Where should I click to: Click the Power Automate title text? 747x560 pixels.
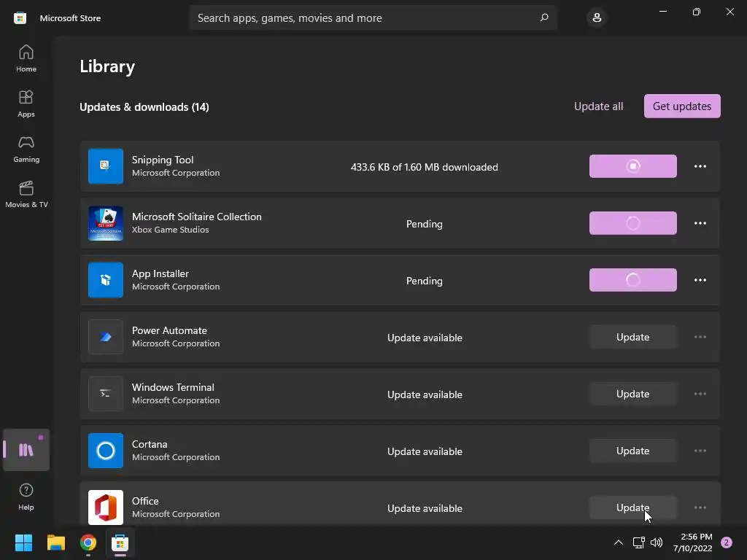(169, 330)
